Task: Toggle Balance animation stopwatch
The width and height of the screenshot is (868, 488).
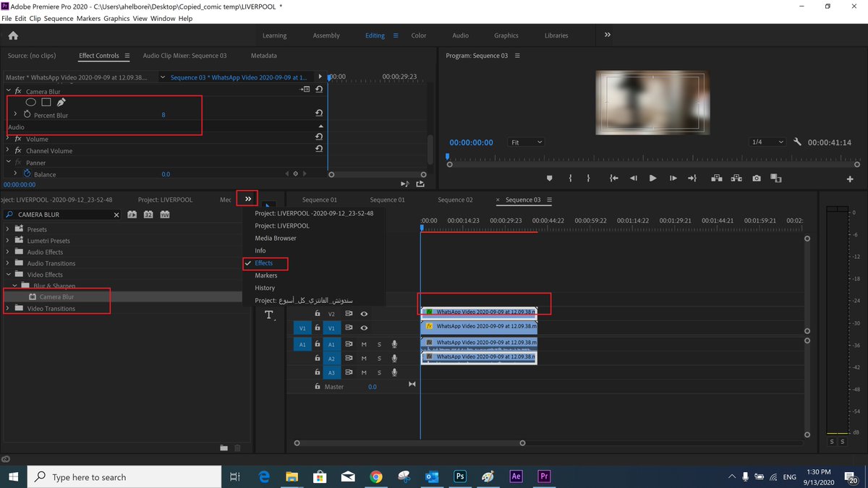Action: pyautogui.click(x=27, y=174)
